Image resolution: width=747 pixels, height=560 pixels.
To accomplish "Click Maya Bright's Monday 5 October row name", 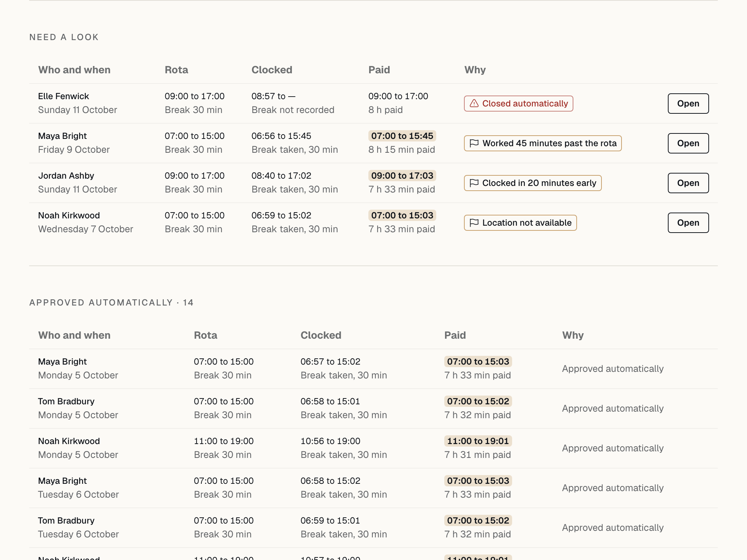I will tap(62, 362).
